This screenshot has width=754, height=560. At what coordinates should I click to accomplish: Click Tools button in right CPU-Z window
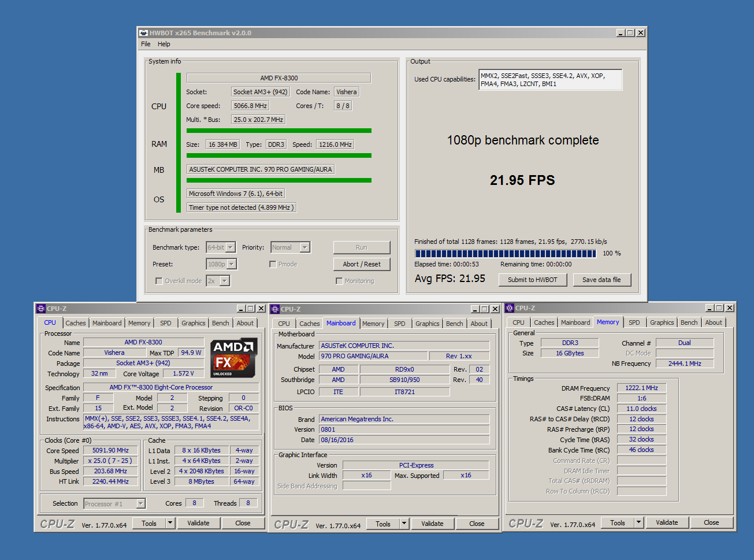(618, 522)
